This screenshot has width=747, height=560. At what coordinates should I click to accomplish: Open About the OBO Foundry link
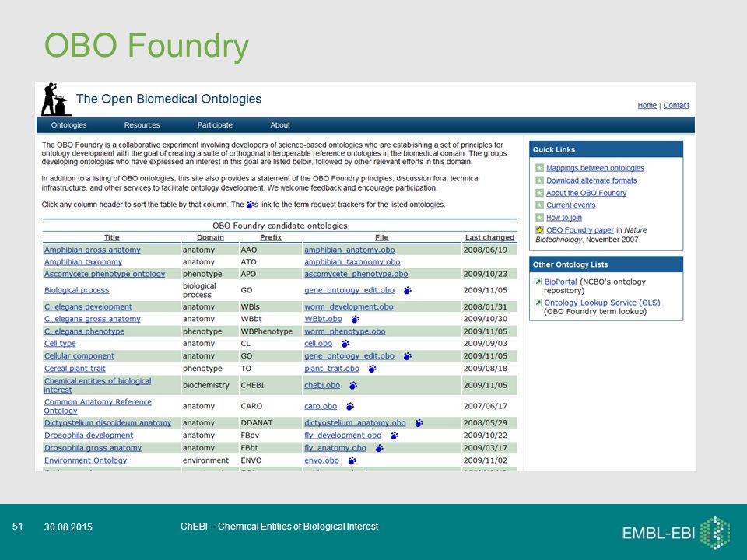[586, 193]
